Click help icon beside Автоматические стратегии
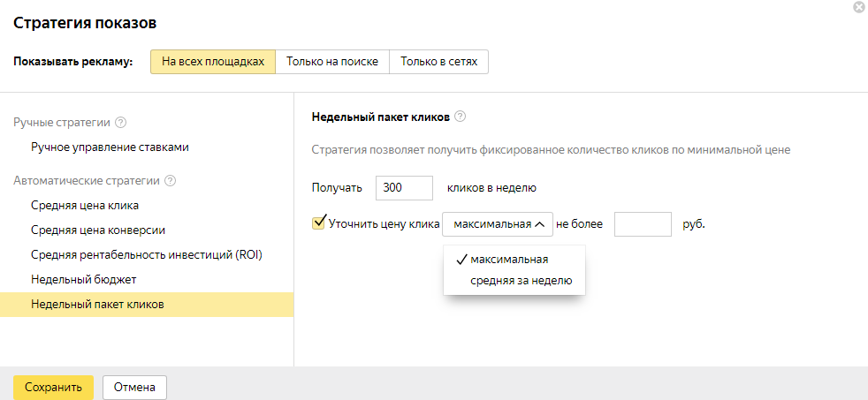 point(171,181)
